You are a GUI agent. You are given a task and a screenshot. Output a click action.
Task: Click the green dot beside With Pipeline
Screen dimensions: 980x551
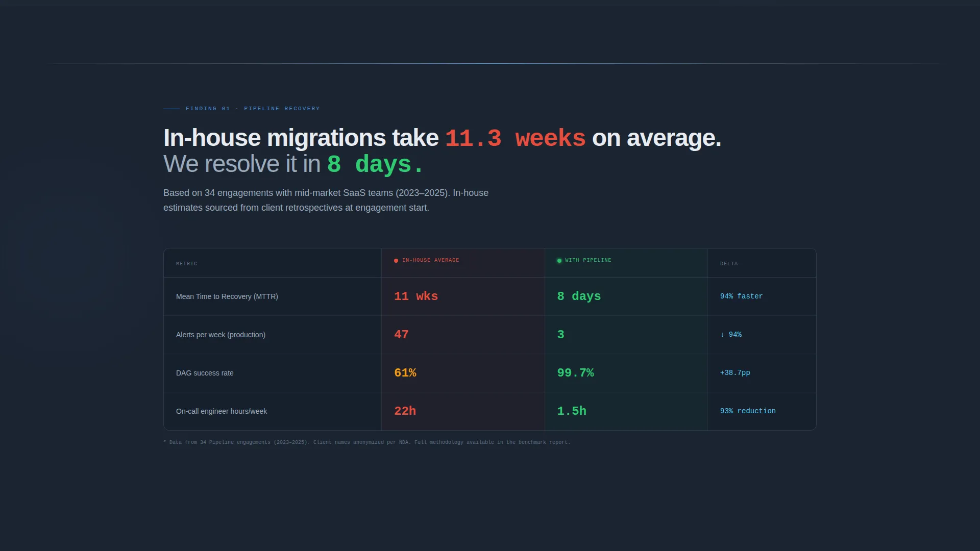click(559, 261)
